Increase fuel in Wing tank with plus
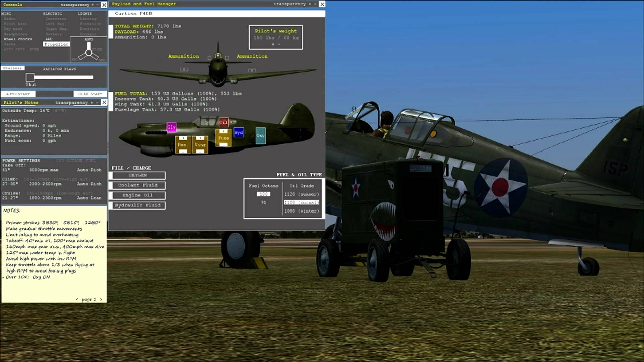Screen dimensions: 644x362 pyautogui.click(x=200, y=138)
